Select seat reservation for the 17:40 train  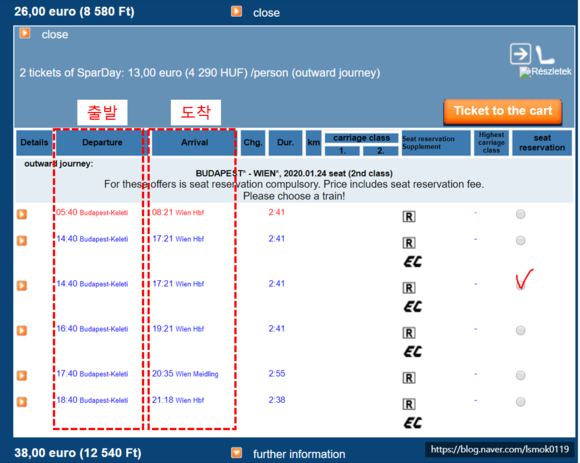coord(520,375)
